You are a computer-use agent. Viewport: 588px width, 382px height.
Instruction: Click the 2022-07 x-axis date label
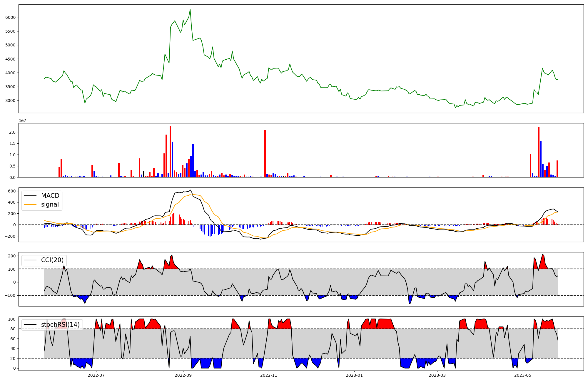[96, 375]
